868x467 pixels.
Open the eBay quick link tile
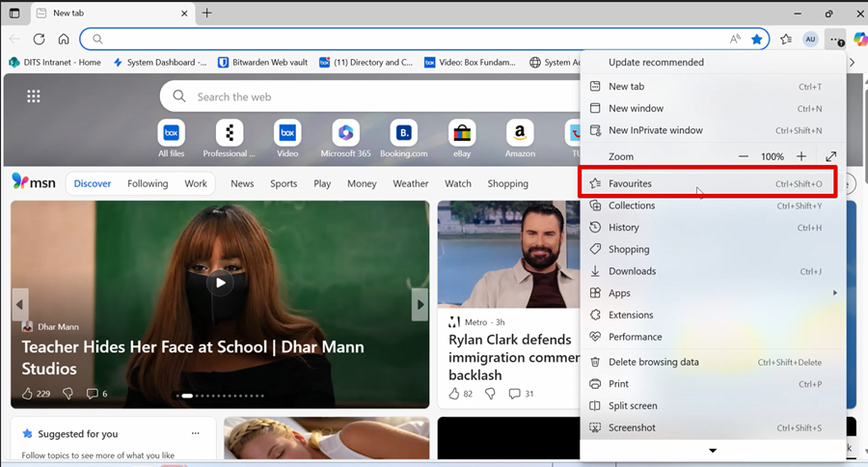pos(462,133)
